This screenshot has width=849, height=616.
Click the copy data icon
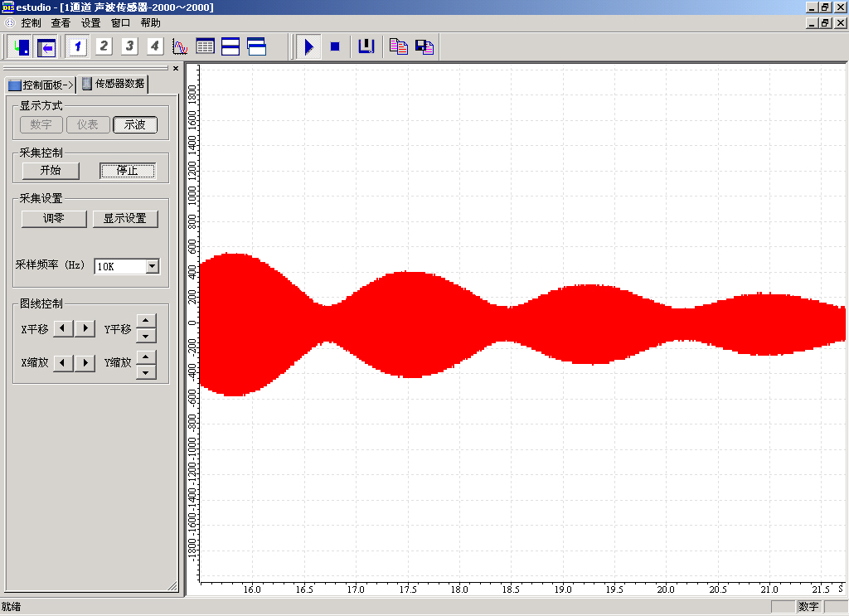coord(399,46)
